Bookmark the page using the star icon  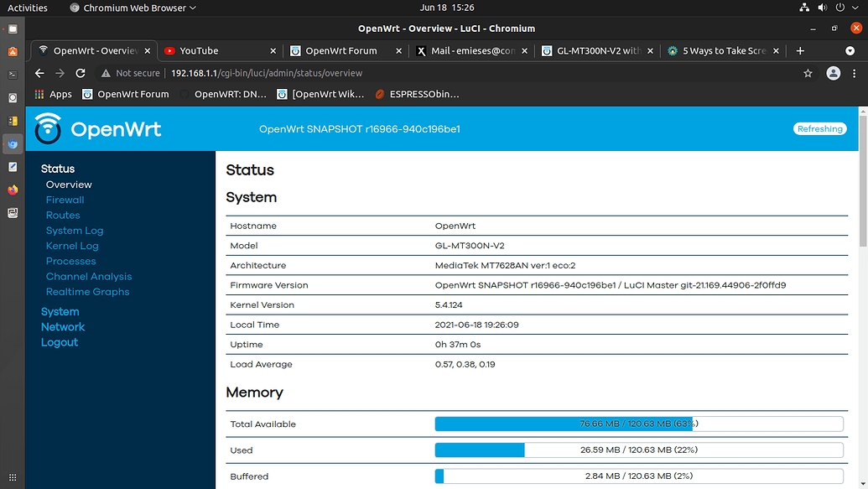tap(807, 73)
